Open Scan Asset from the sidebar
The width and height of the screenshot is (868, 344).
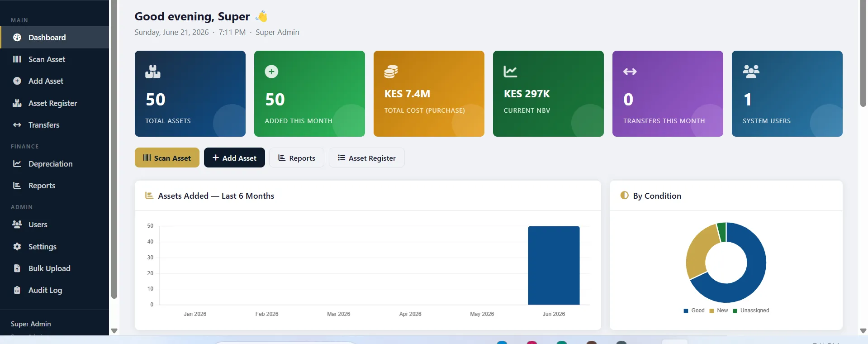(x=54, y=59)
